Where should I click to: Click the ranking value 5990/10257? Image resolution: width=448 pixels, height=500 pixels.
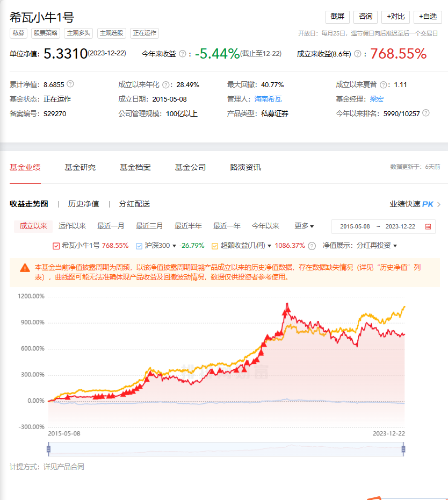pyautogui.click(x=401, y=113)
